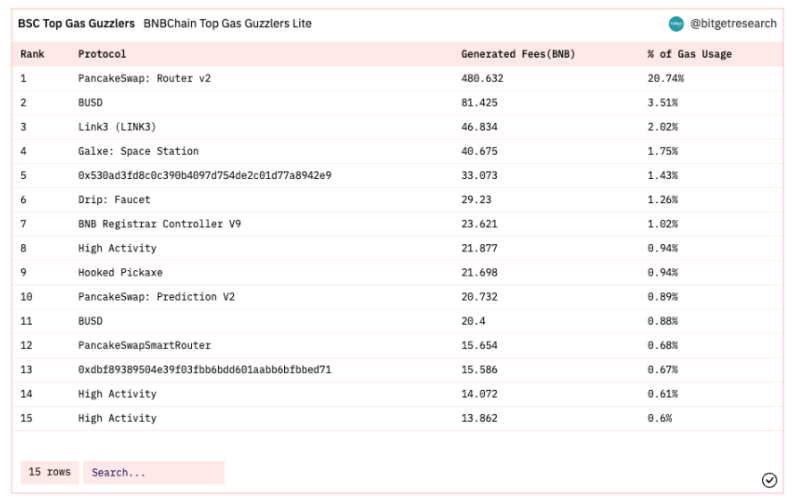The image size is (793, 496).
Task: Click the fee value 480.632
Action: pyautogui.click(x=482, y=78)
